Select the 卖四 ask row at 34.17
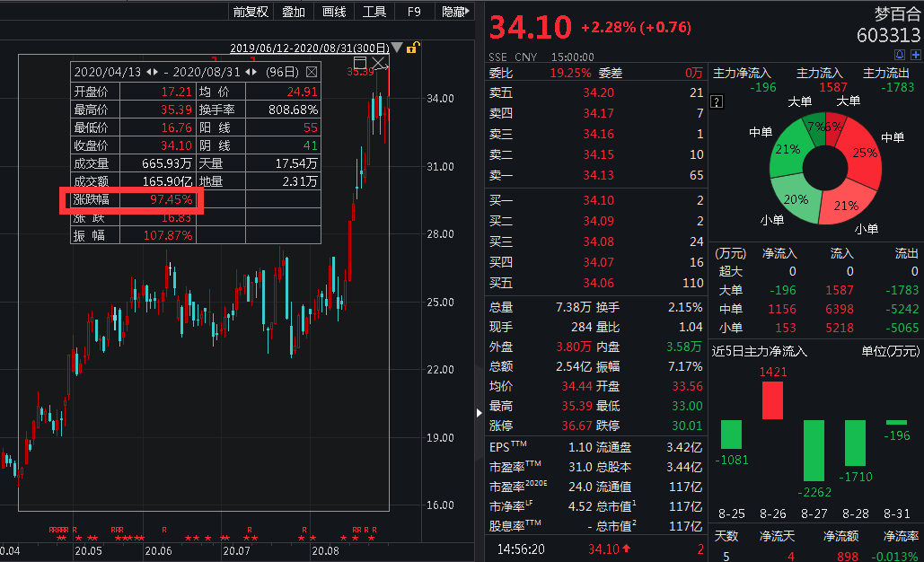 coord(595,113)
